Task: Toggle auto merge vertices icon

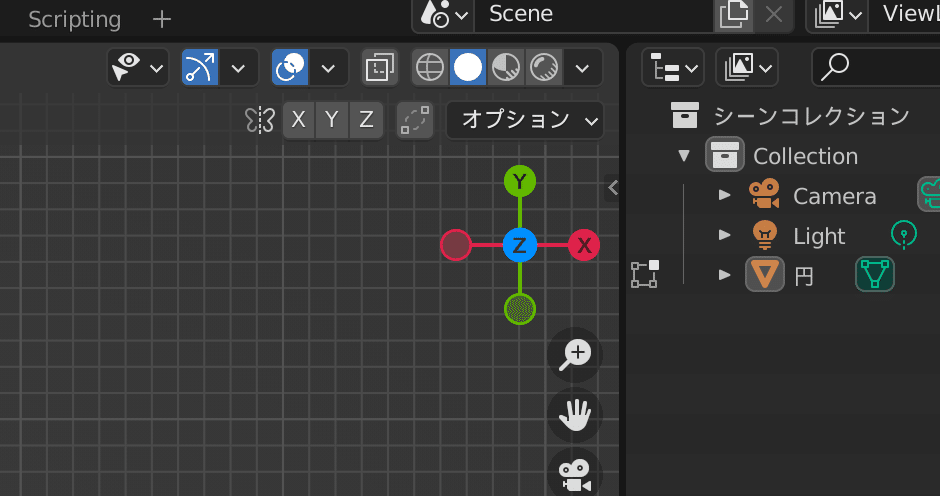Action: (415, 120)
